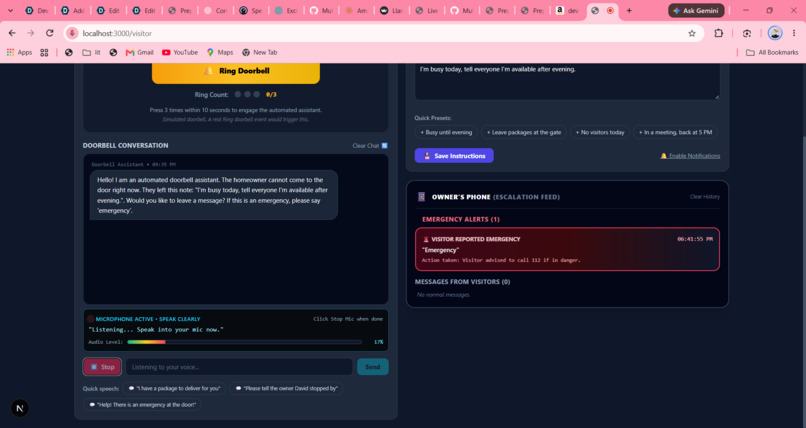Click the recording indicator on the active tab
This screenshot has height=428, width=806.
pos(610,10)
